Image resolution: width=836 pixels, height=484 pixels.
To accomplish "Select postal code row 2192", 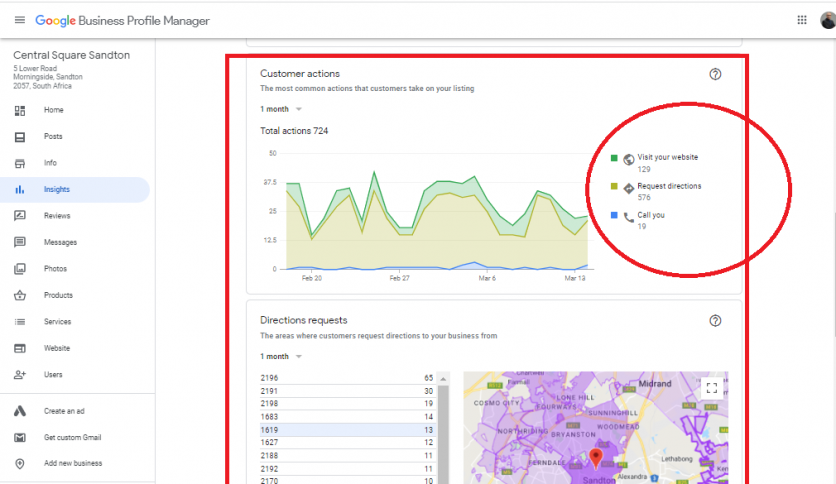I will click(347, 469).
